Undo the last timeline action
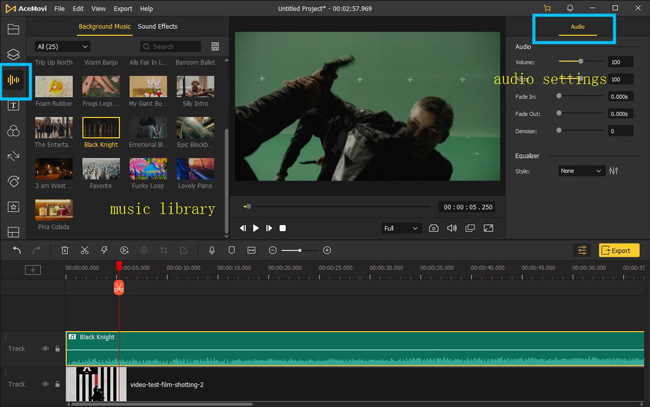Image resolution: width=650 pixels, height=407 pixels. coord(17,250)
